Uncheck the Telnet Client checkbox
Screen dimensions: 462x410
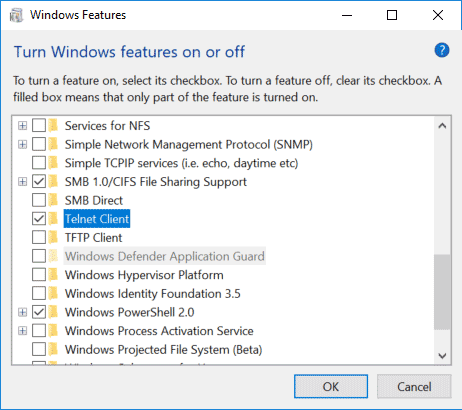39,219
